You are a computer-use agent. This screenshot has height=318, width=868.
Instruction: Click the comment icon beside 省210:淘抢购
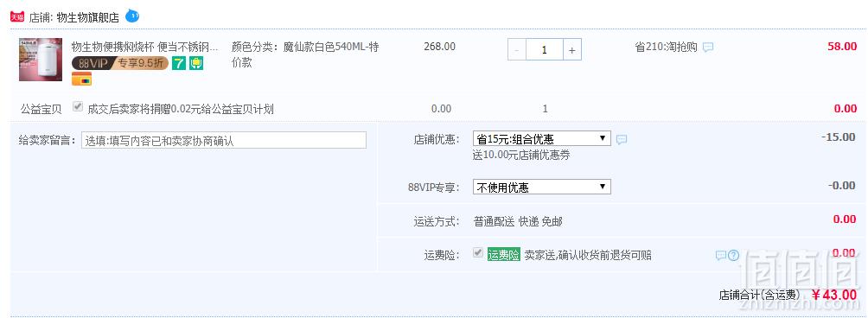point(708,48)
